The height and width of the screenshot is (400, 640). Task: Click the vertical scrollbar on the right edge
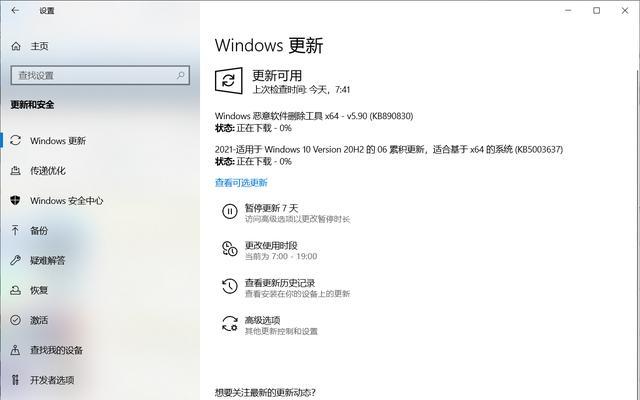point(638,214)
